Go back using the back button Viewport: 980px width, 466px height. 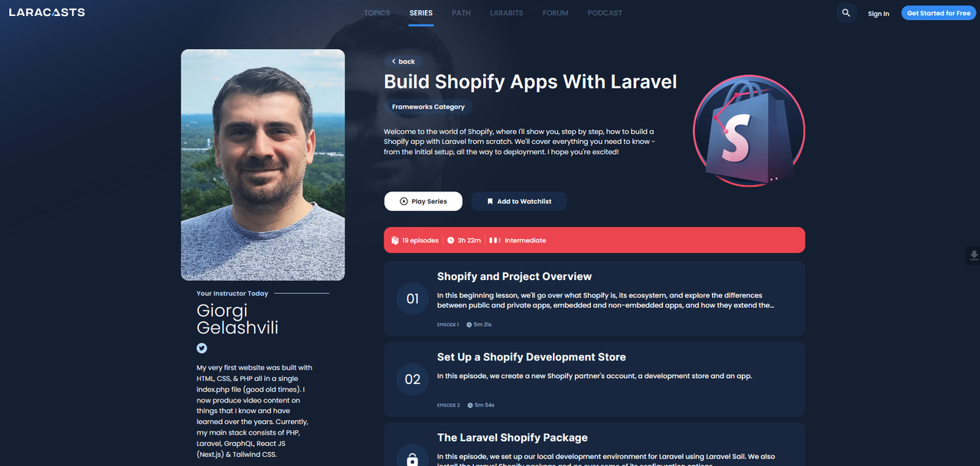tap(403, 61)
